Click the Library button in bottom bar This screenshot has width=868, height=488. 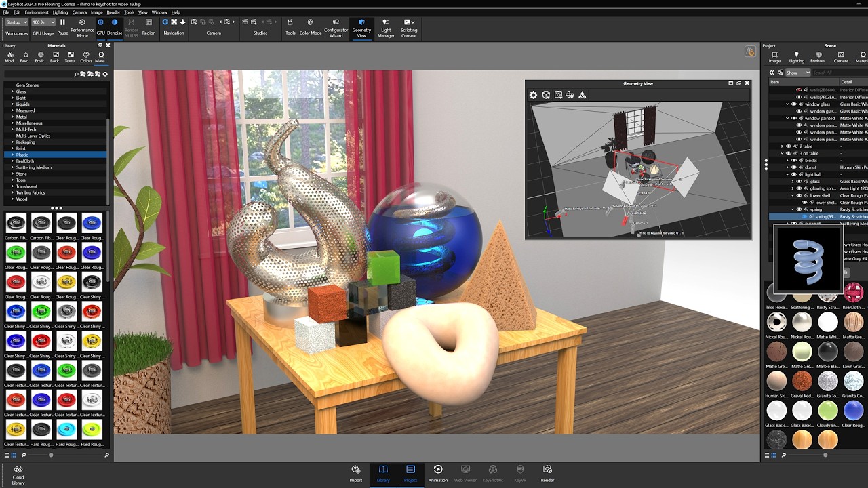[x=383, y=473]
